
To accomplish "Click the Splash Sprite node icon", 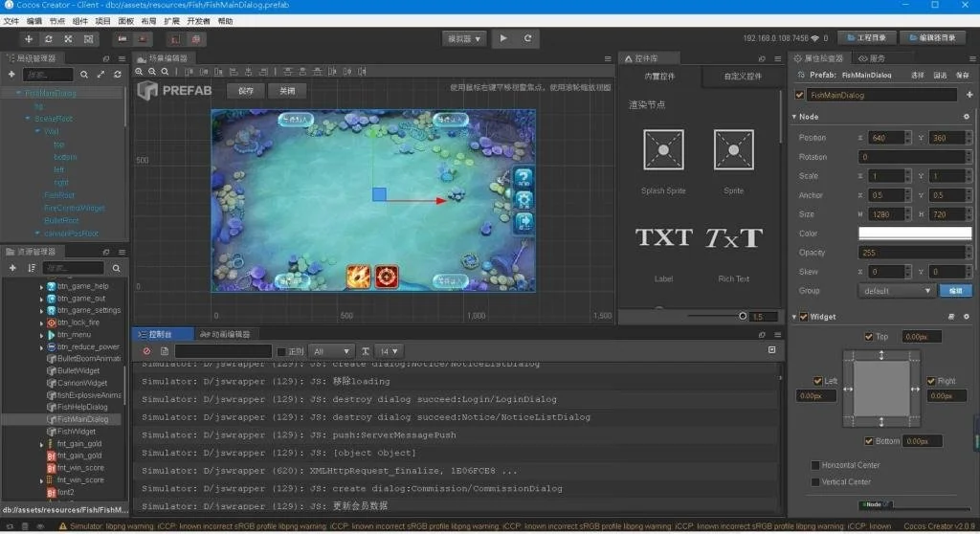I will [663, 151].
